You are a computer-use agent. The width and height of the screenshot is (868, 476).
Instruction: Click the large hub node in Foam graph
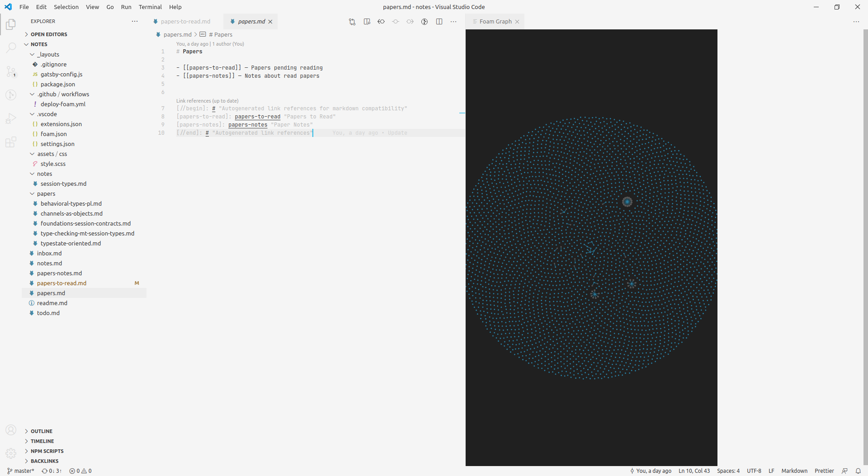pyautogui.click(x=627, y=202)
